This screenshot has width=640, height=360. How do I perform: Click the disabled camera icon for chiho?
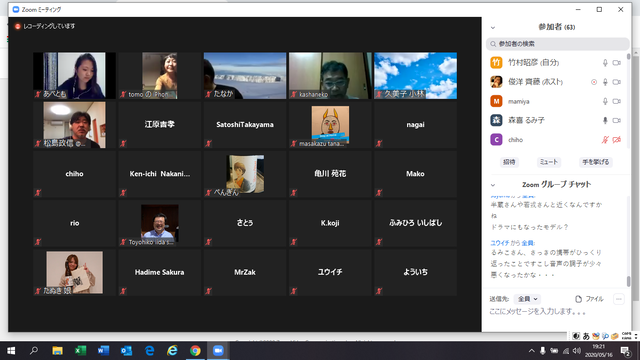[x=617, y=140]
